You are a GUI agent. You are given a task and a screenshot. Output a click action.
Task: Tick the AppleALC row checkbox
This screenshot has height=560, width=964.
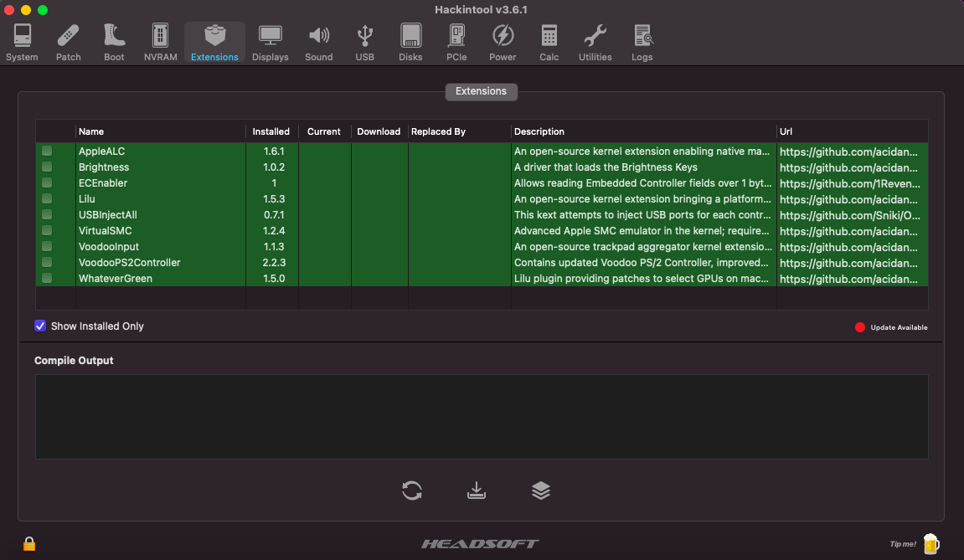pyautogui.click(x=47, y=152)
